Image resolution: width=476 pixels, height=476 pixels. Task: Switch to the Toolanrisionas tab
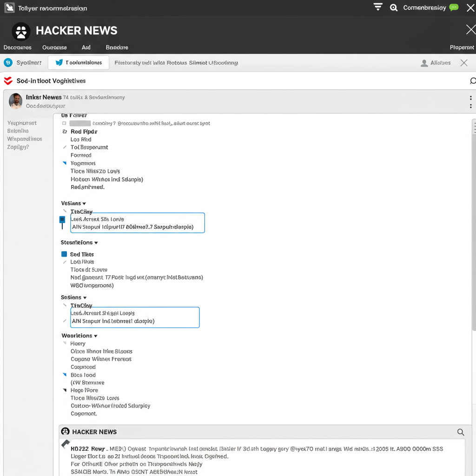79,63
